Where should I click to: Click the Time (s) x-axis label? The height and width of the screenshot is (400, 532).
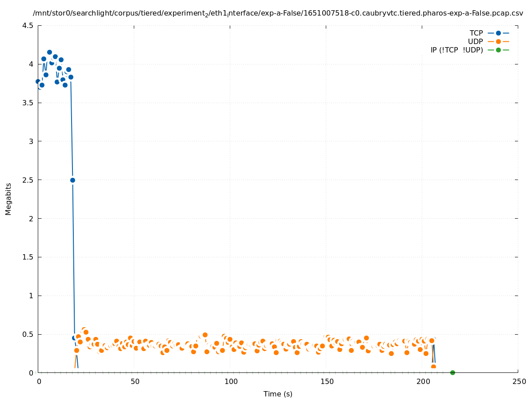(278, 394)
